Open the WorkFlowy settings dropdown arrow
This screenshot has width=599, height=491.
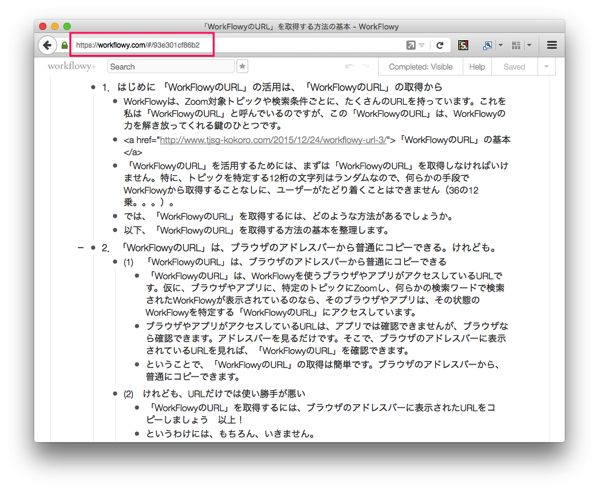tap(546, 67)
